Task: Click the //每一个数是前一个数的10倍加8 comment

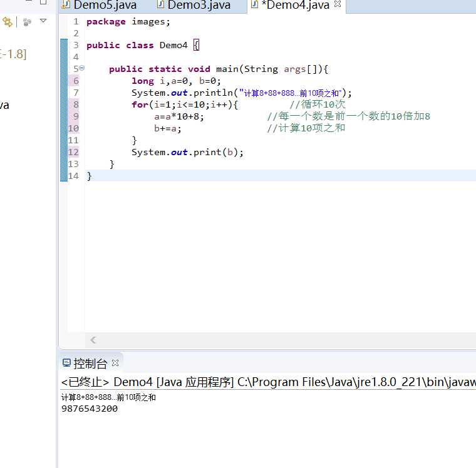Action: point(348,116)
